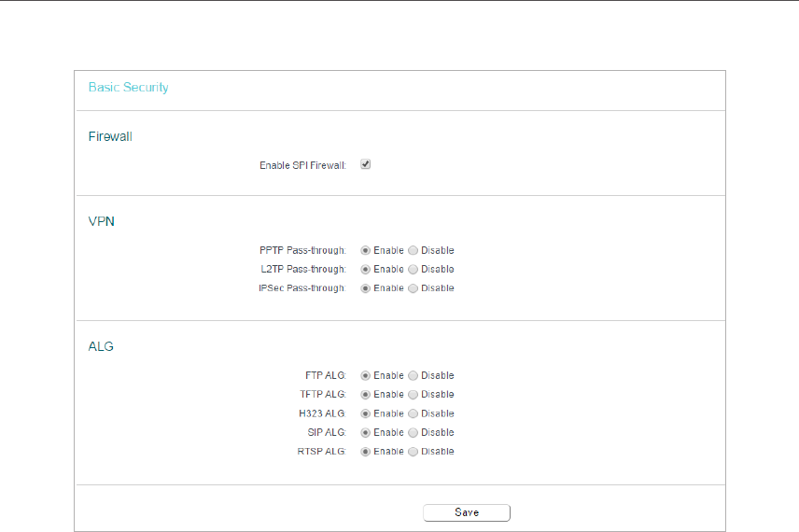This screenshot has height=532, width=799.
Task: Select Enable for TFTP ALG
Action: (x=365, y=395)
